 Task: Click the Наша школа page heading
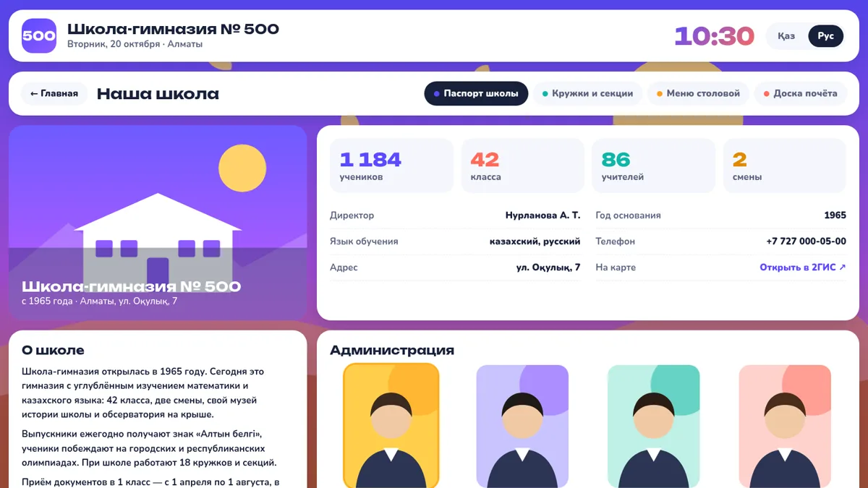[x=158, y=94]
